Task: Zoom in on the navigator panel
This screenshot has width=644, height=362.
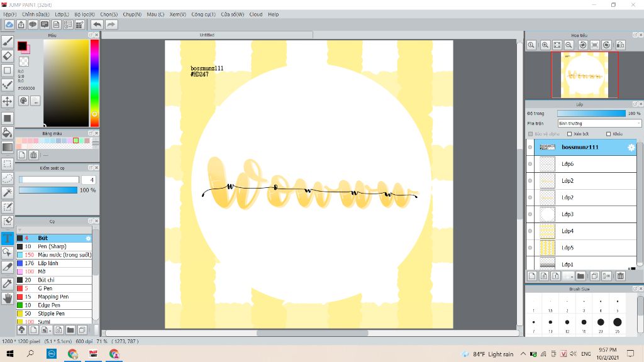Action: point(545,45)
